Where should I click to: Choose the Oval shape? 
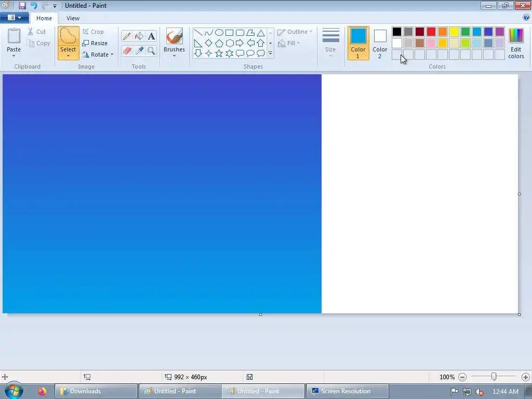coord(219,33)
